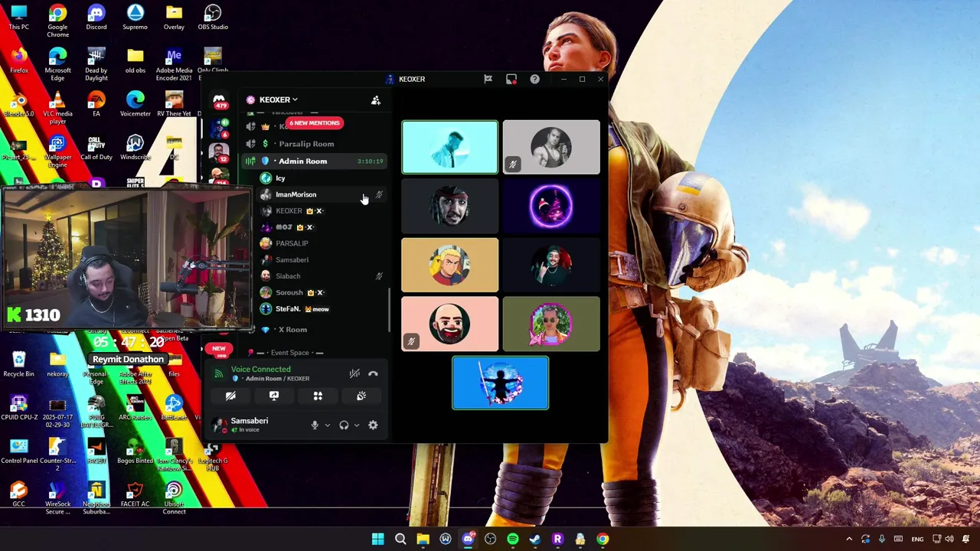
Task: Start screen share in voice panel
Action: (274, 396)
